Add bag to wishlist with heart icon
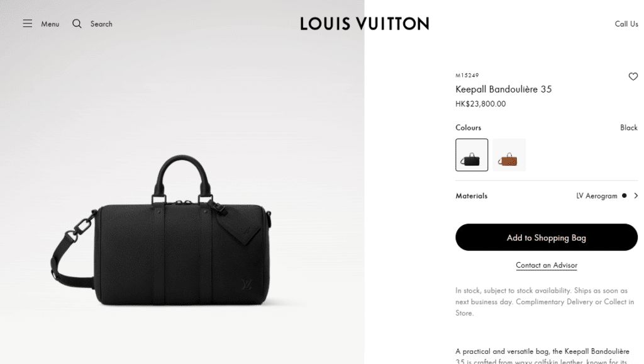644x364 pixels. coord(633,76)
